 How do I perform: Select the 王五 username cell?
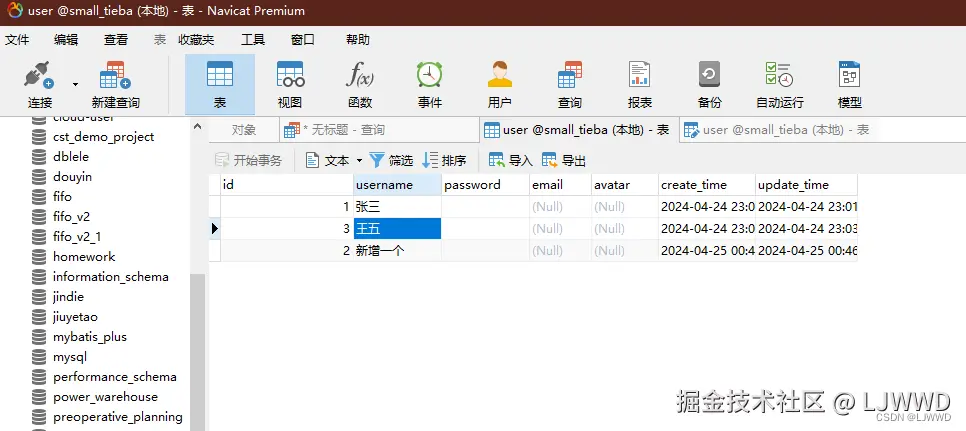(397, 228)
